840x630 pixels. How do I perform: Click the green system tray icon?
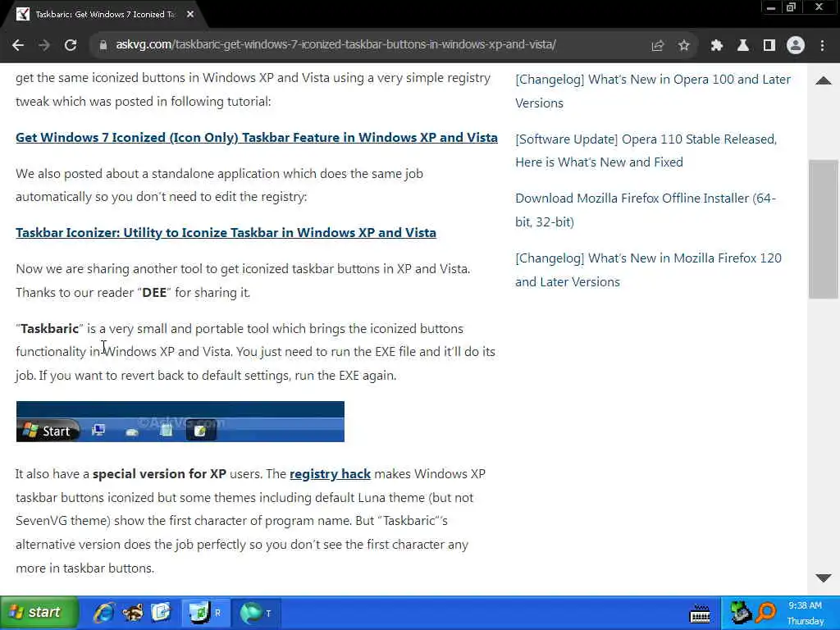[742, 612]
